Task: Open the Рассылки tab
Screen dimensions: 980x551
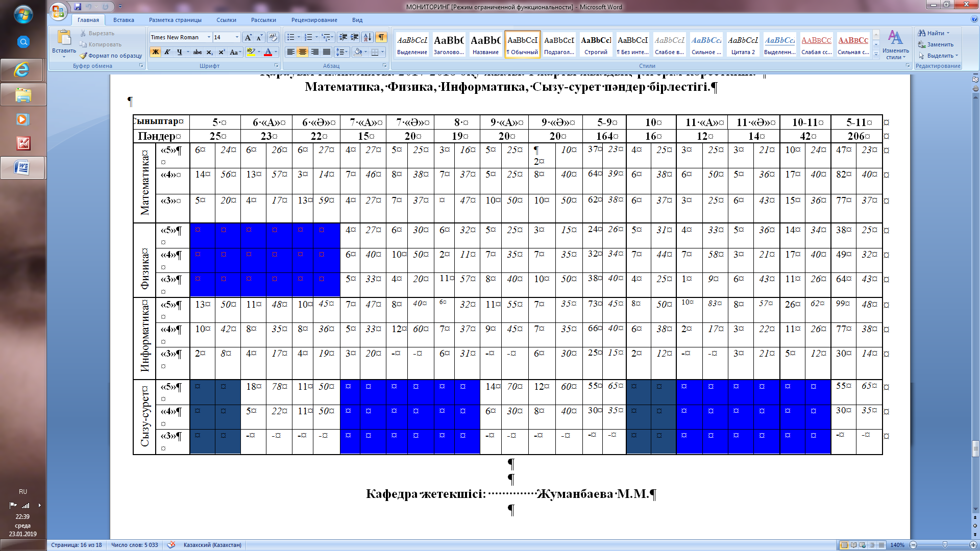Action: [263, 20]
